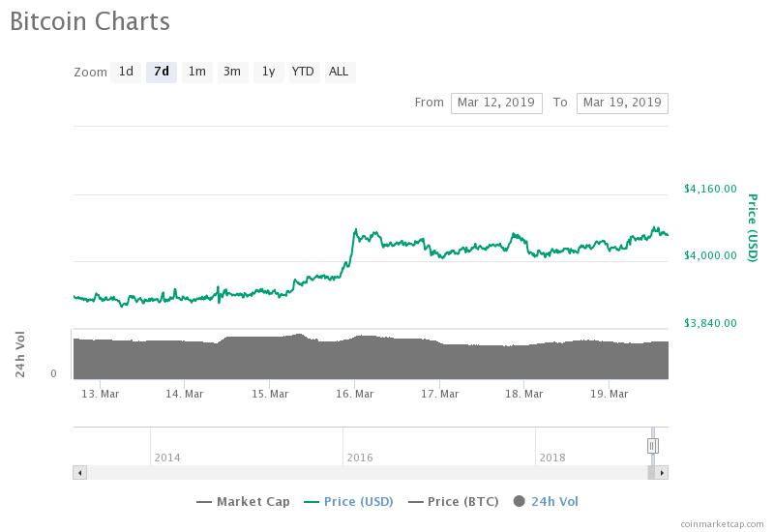Image resolution: width=774 pixels, height=532 pixels.
Task: Click the $3,840.00 price label
Action: coord(710,323)
